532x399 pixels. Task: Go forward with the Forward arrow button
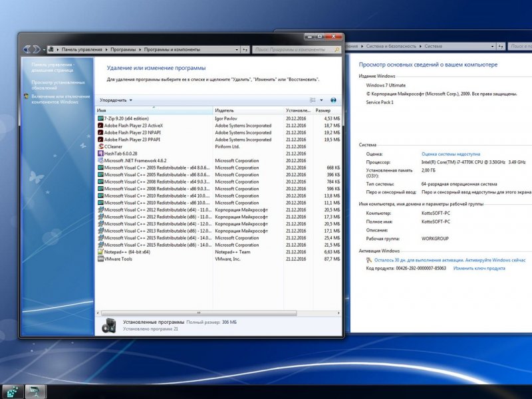click(37, 49)
